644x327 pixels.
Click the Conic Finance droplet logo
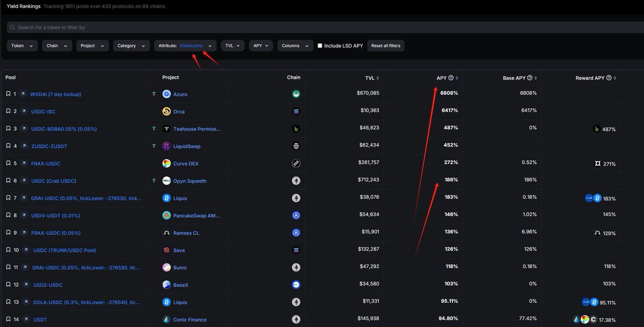(x=166, y=319)
